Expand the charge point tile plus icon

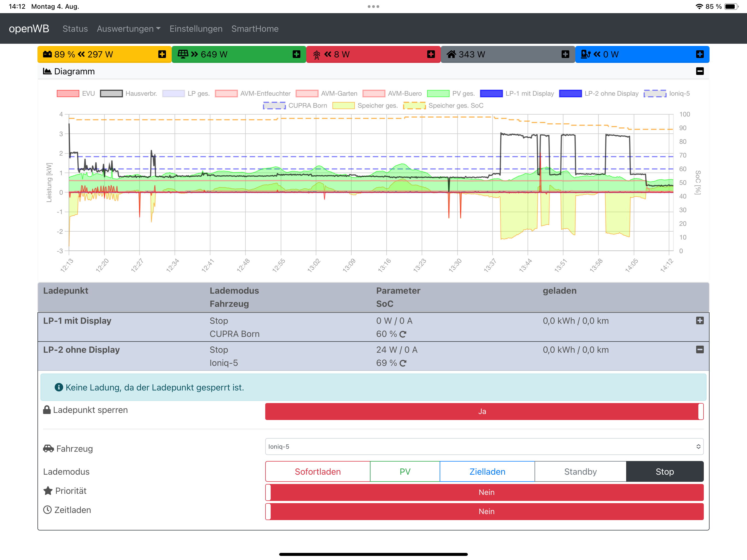[x=699, y=54]
